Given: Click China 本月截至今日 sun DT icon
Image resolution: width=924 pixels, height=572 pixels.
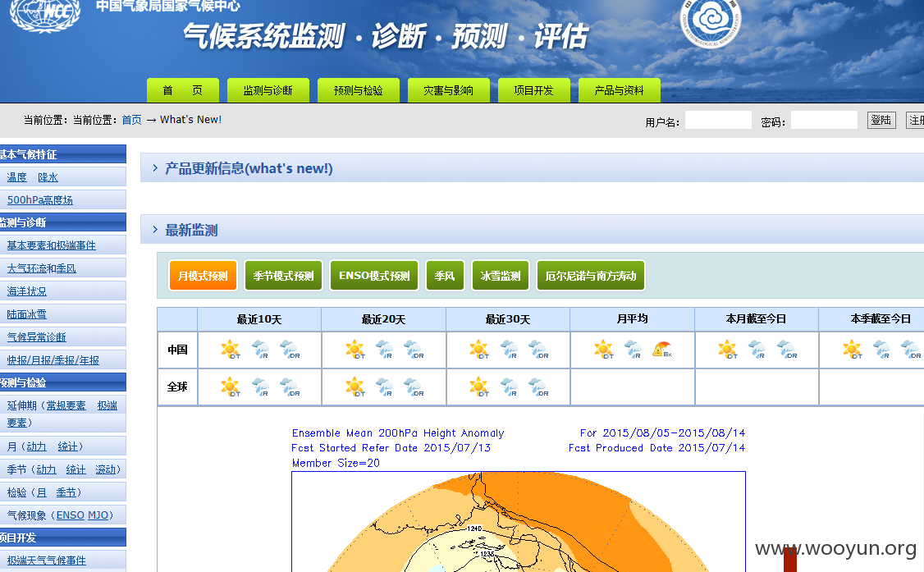Looking at the screenshot, I should pyautogui.click(x=728, y=350).
